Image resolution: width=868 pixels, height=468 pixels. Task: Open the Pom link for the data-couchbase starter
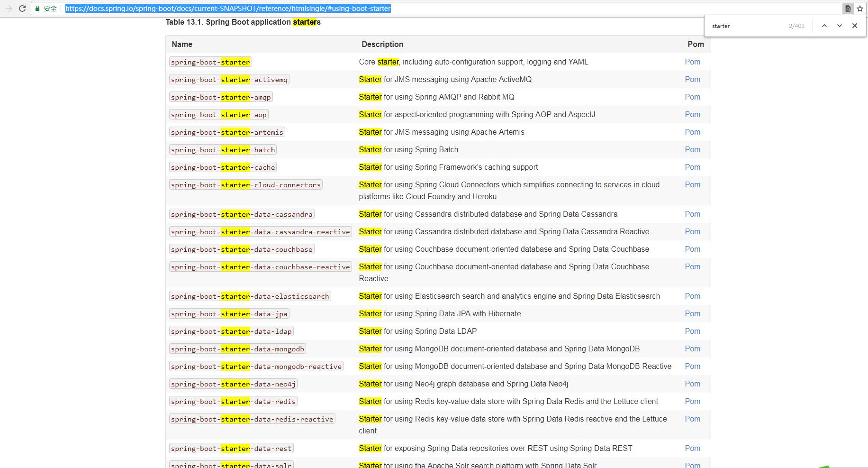coord(692,249)
